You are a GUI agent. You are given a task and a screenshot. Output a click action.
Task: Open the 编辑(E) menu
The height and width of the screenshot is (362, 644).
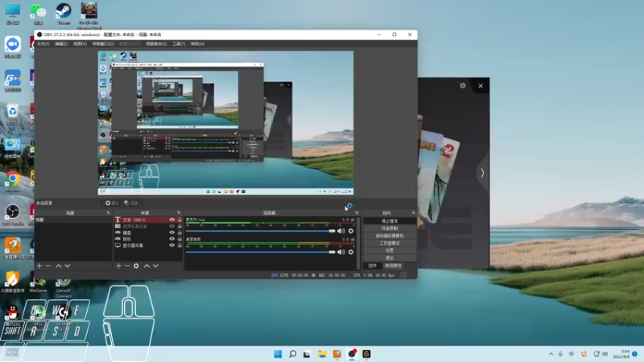pyautogui.click(x=61, y=44)
